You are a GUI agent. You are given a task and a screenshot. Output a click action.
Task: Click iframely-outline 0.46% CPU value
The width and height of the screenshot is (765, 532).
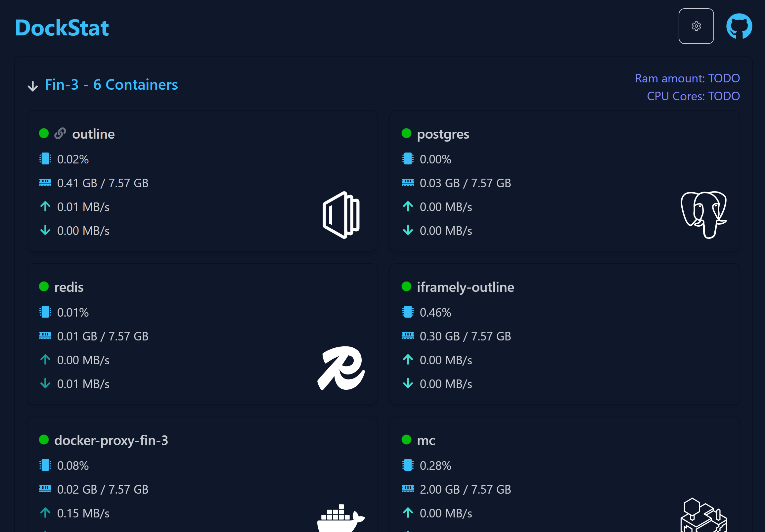(x=435, y=312)
